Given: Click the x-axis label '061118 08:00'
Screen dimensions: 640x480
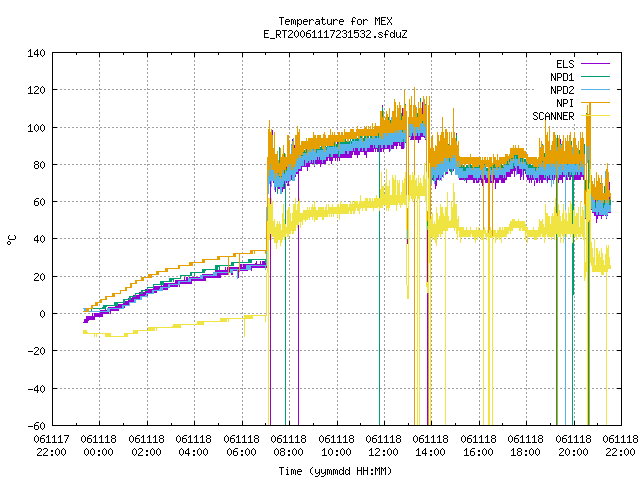Looking at the screenshot, I should pos(289,446).
